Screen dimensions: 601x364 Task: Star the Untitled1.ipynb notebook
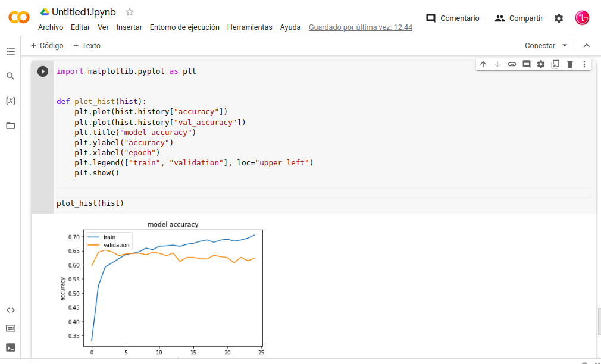click(130, 12)
